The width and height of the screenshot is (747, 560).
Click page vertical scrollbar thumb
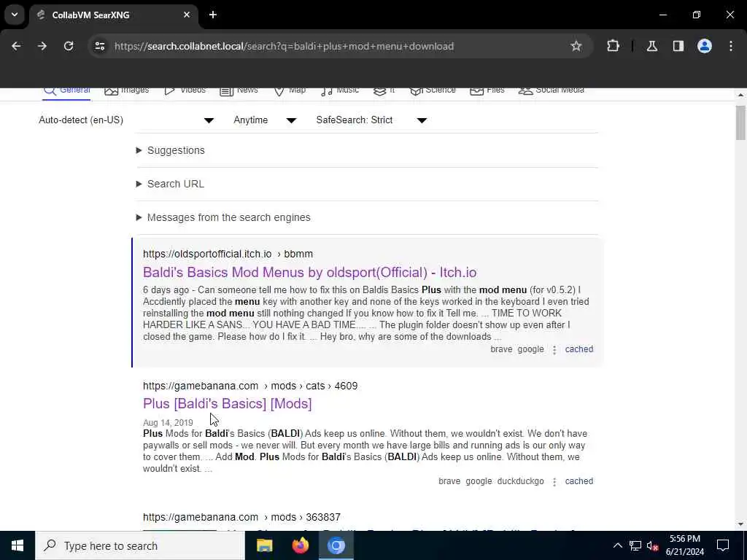tap(740, 122)
